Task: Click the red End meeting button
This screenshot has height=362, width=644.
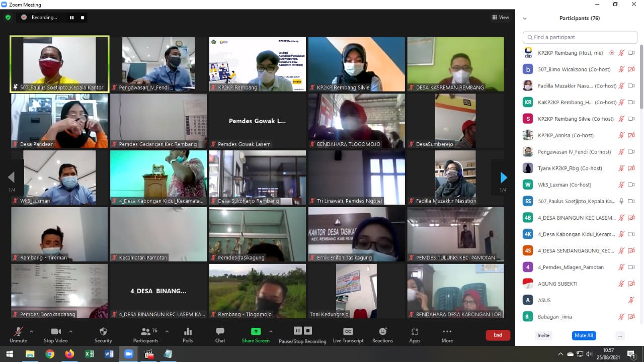Action: coord(498,335)
